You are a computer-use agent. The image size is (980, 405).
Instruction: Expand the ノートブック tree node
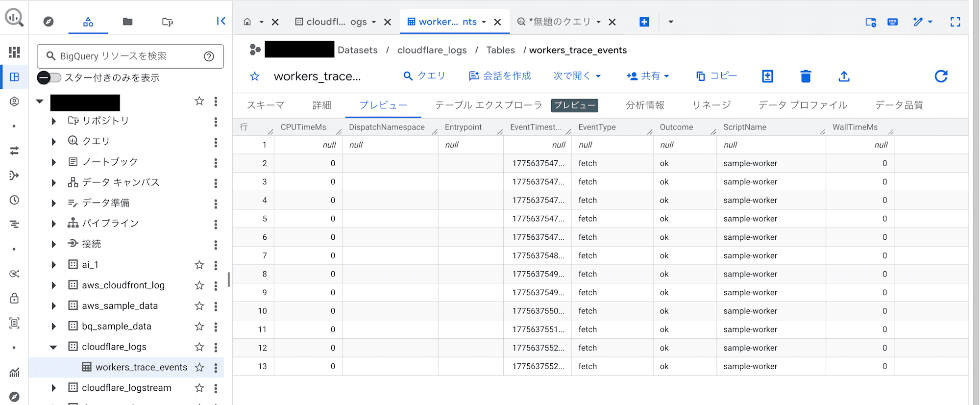[54, 162]
